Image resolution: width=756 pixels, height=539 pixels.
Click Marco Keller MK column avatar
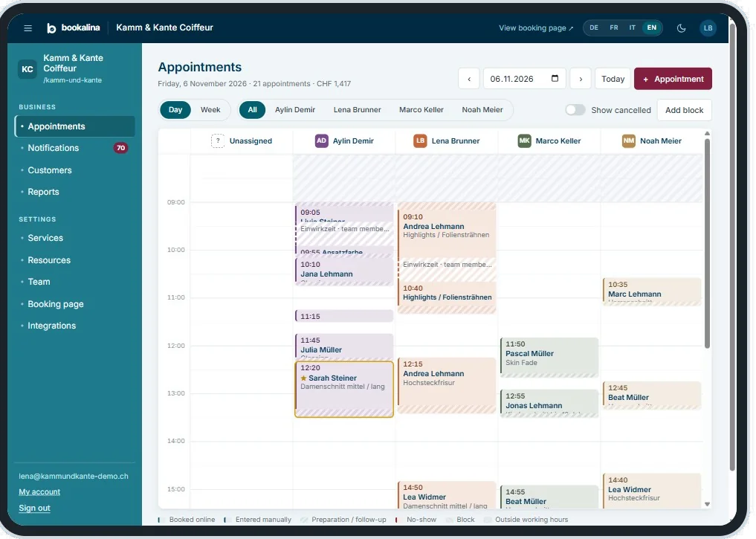click(525, 141)
